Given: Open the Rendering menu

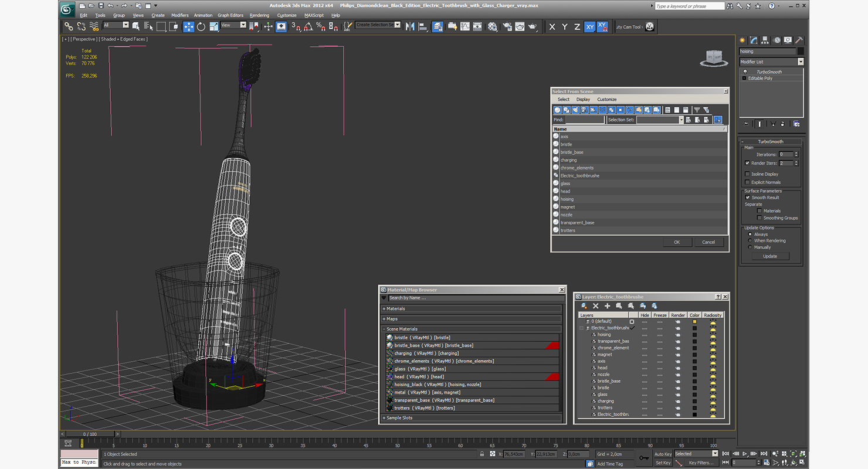Looking at the screenshot, I should [259, 15].
